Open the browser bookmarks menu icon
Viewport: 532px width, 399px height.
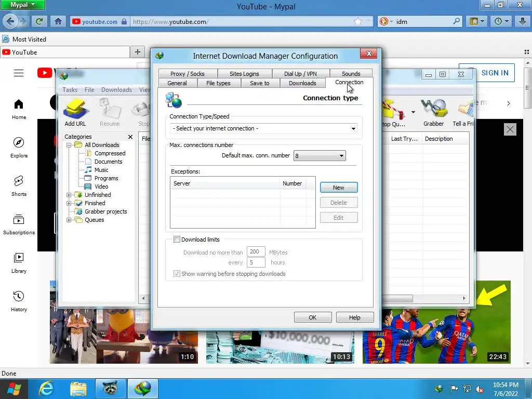click(x=476, y=21)
